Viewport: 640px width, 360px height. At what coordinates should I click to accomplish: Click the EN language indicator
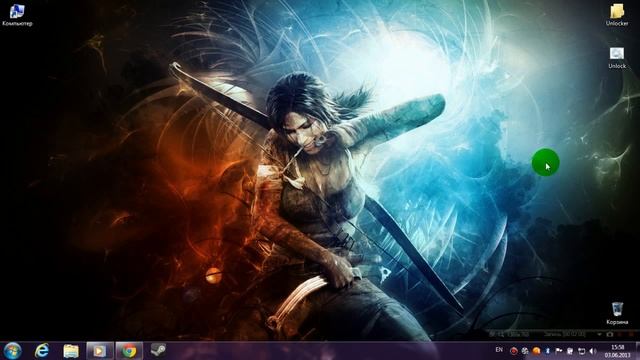click(499, 350)
